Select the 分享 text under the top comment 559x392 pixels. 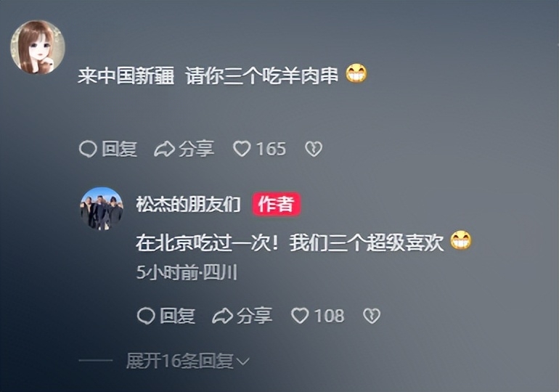(197, 149)
